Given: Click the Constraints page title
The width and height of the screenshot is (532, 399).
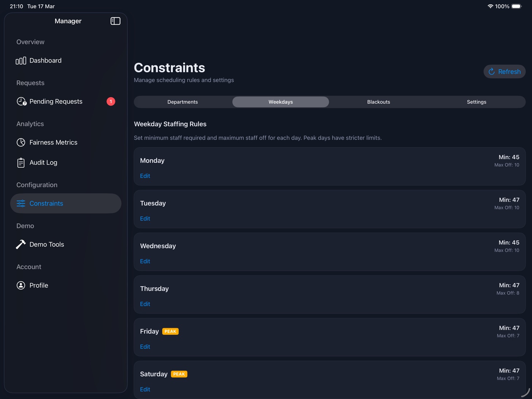Looking at the screenshot, I should click(169, 68).
